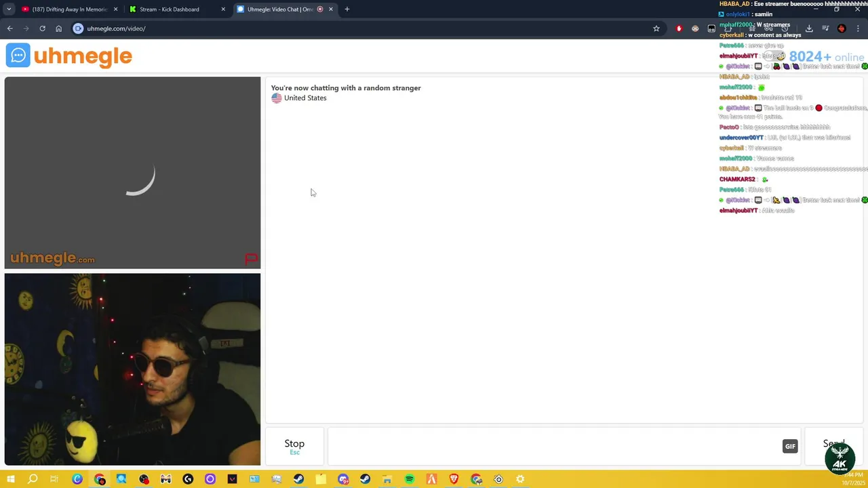Viewport: 868px width, 488px height.
Task: Open Sticky Notes from the taskbar
Action: click(x=321, y=479)
